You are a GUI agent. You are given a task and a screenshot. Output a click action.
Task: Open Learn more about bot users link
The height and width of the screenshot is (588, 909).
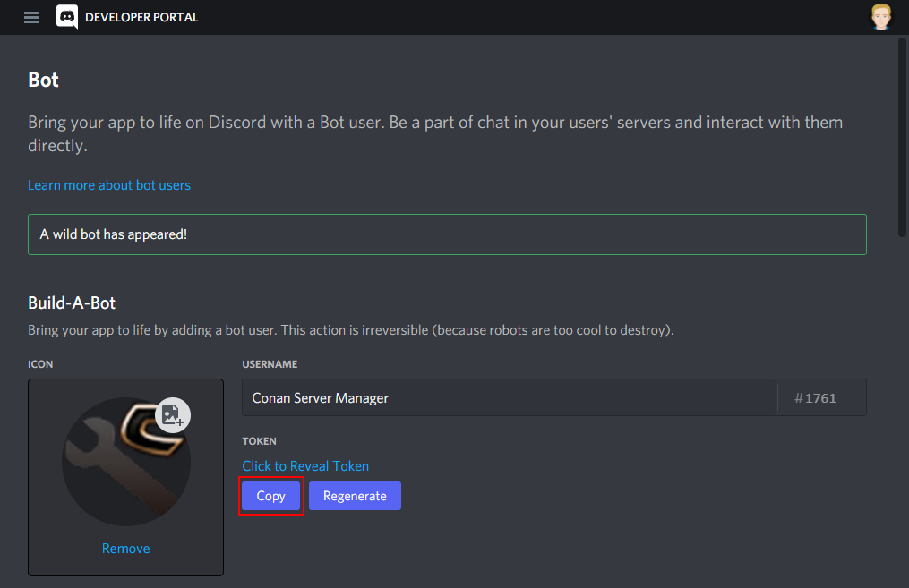109,184
